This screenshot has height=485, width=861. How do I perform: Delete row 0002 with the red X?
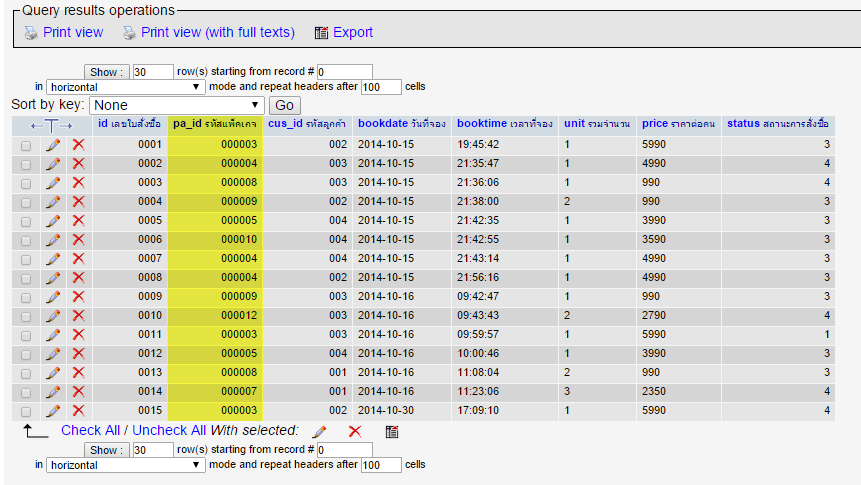(79, 164)
